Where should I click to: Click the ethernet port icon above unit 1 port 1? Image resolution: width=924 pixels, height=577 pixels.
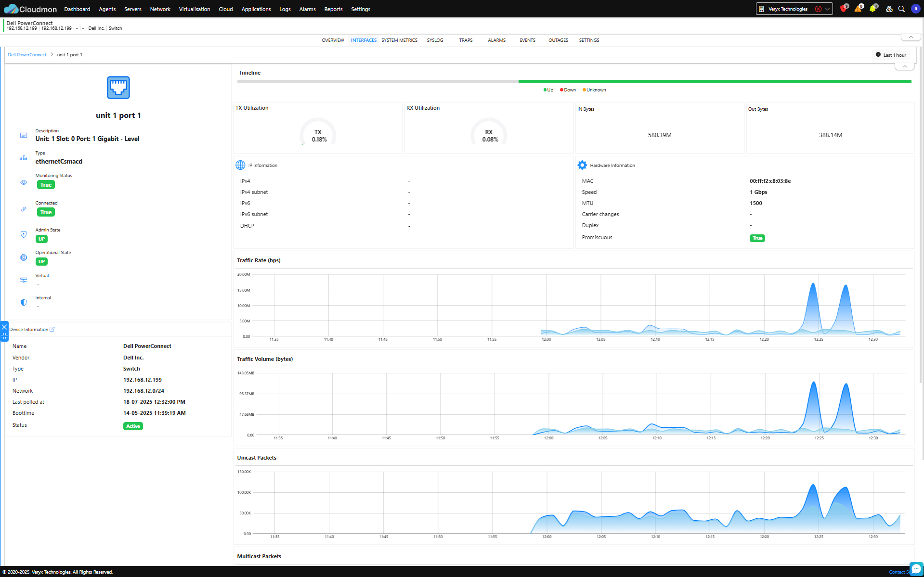118,88
